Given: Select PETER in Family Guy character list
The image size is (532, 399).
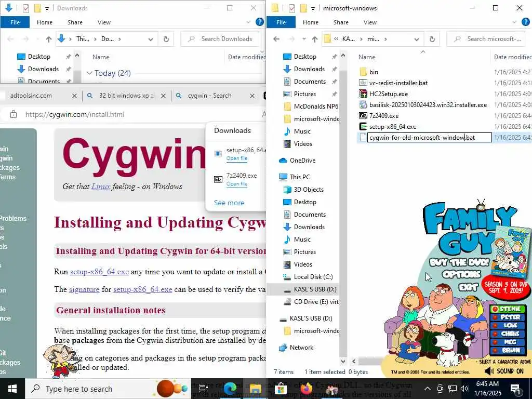Looking at the screenshot, I should point(507,317).
